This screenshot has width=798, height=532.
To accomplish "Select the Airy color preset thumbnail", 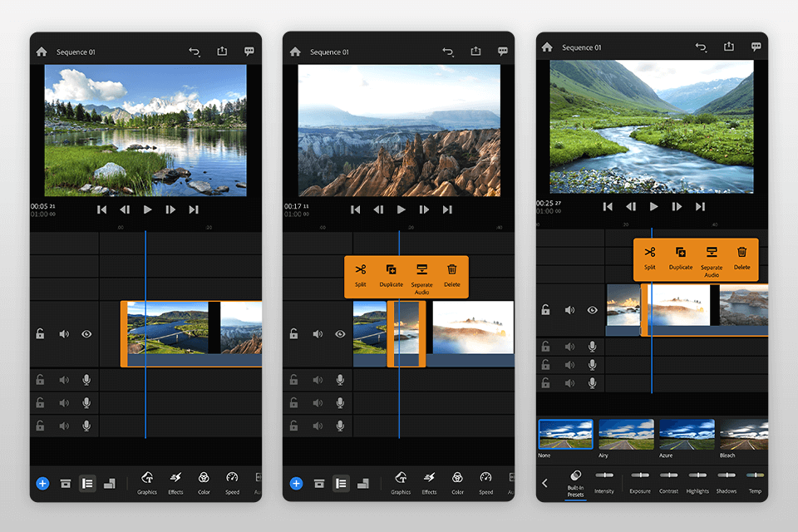I will point(626,434).
